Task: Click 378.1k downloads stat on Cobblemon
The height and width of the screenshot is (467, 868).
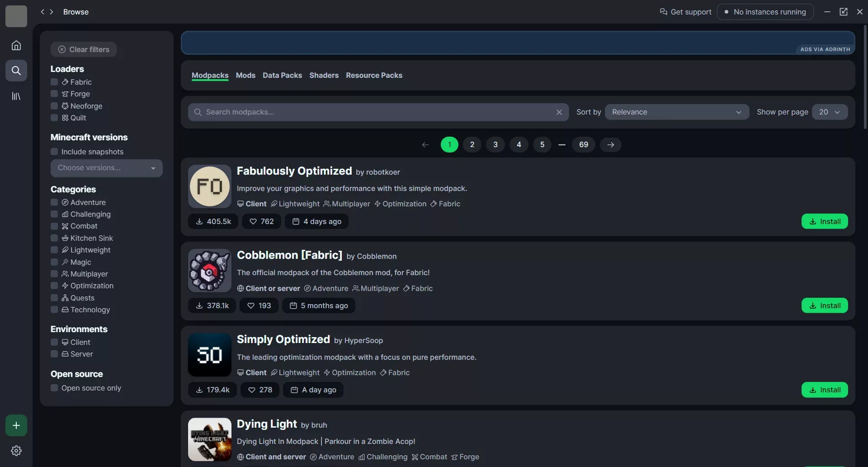Action: (212, 305)
